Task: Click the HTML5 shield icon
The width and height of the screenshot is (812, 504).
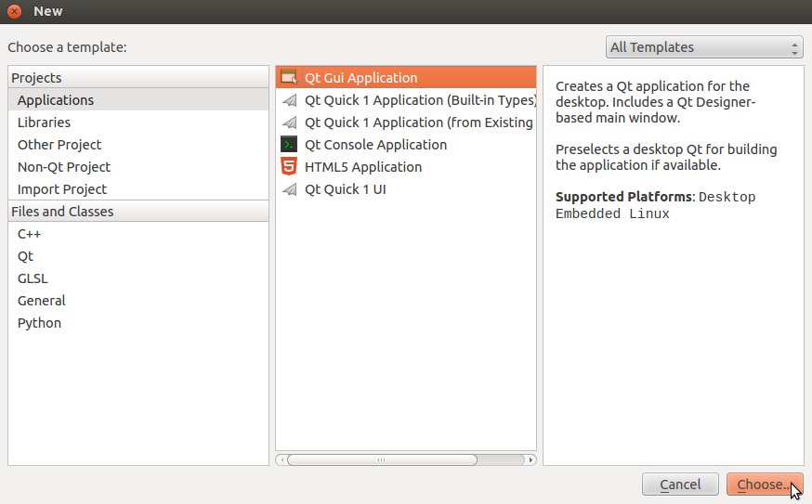Action: tap(289, 167)
